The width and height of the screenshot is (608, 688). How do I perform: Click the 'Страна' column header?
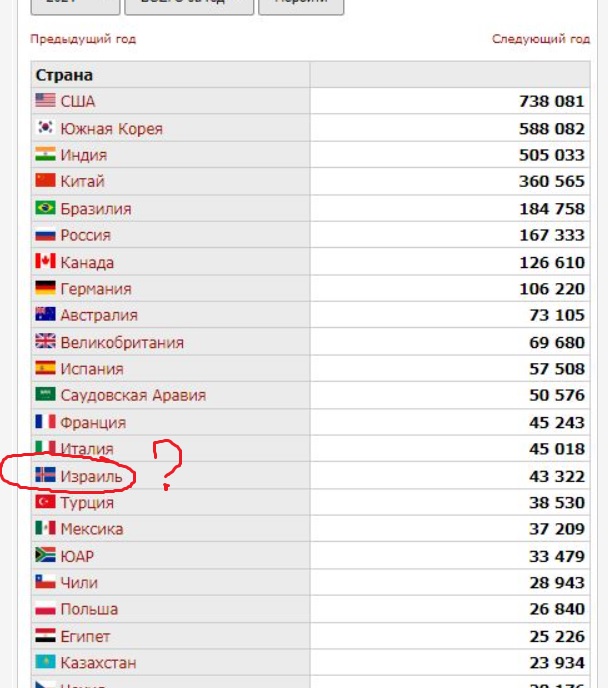pos(64,75)
